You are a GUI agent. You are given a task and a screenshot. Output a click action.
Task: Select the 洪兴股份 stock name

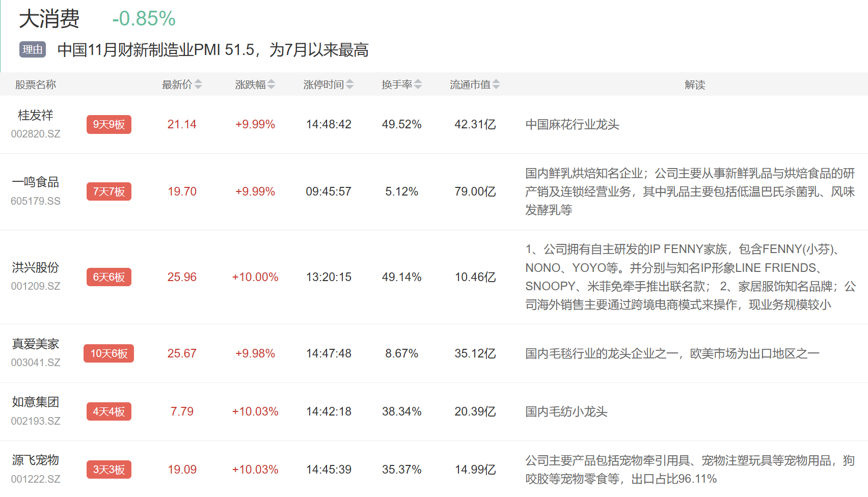[36, 268]
